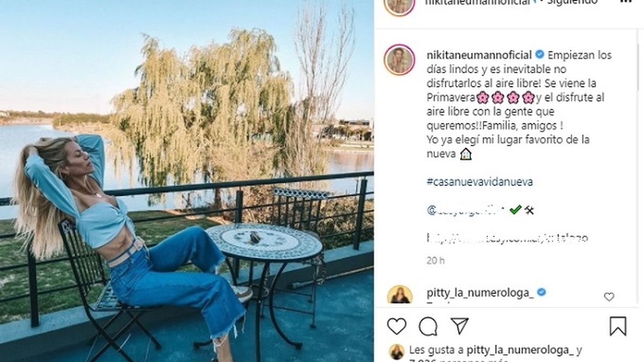Open pitty_la_numerologa_ commenter username
The image size is (644, 362).
[480, 292]
